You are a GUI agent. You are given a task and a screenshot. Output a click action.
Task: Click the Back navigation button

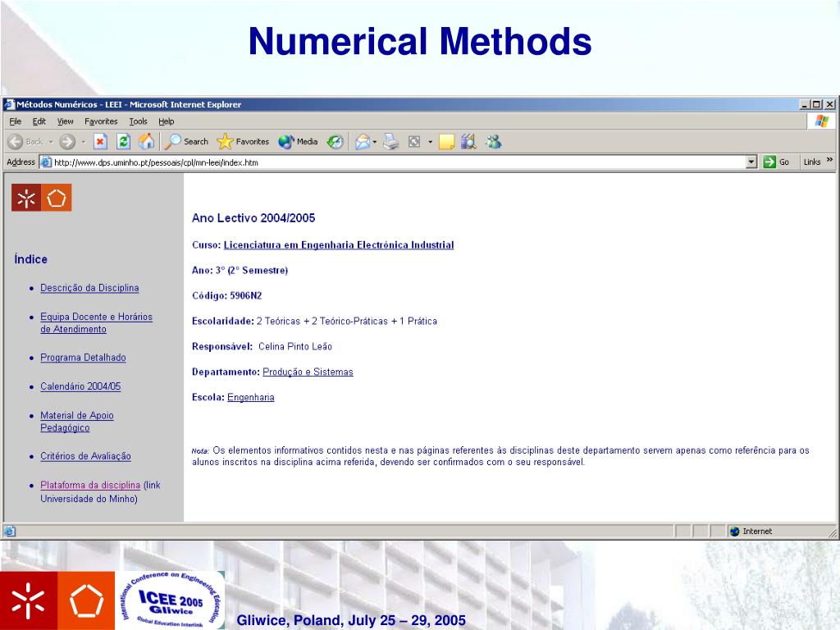point(25,142)
